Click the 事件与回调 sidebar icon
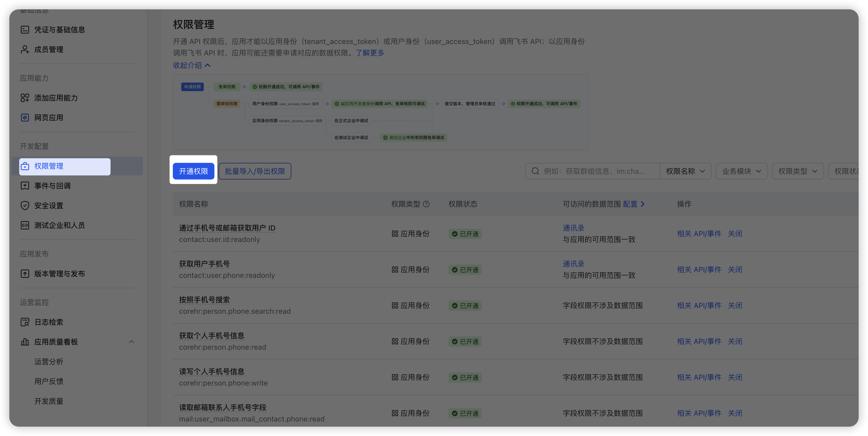The height and width of the screenshot is (436, 868). pos(25,186)
